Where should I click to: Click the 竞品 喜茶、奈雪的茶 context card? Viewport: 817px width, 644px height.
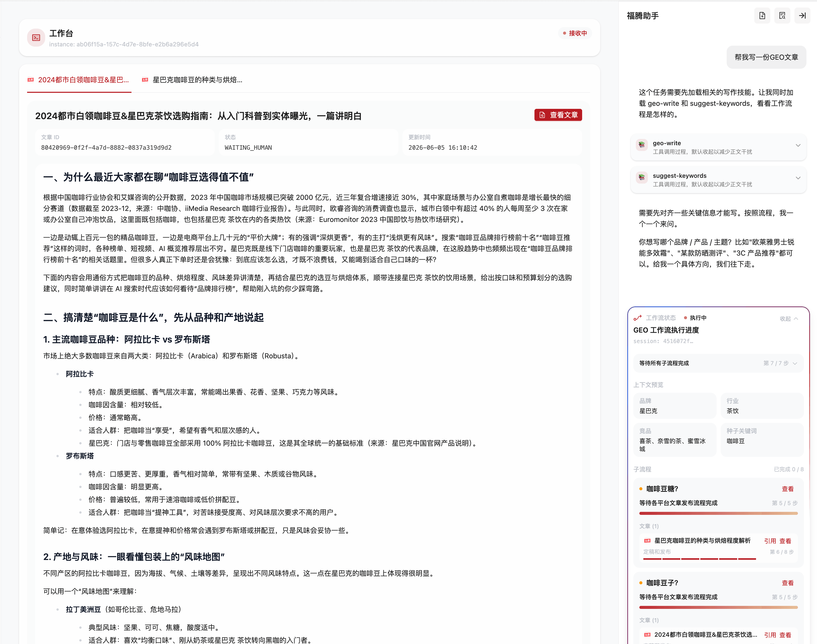(x=674, y=440)
